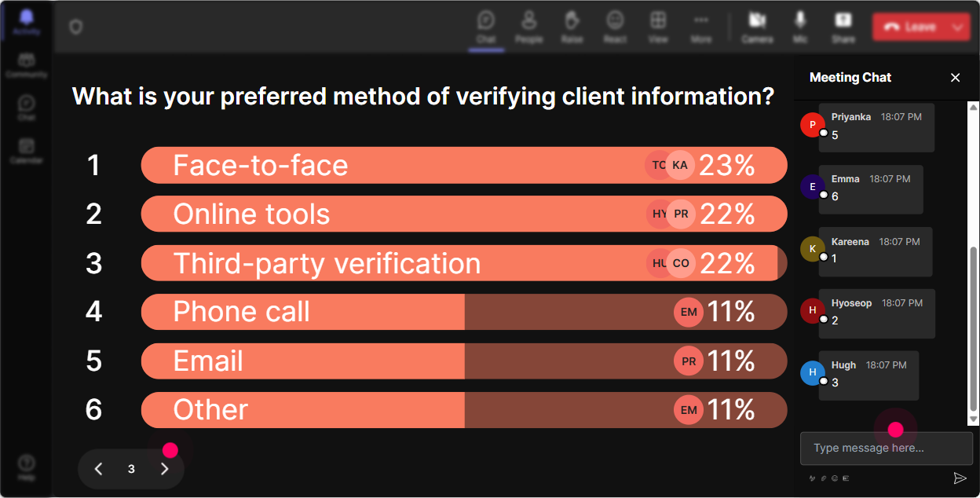Viewport: 980px width, 498px height.
Task: Raise your hand in the meeting
Action: click(x=572, y=27)
